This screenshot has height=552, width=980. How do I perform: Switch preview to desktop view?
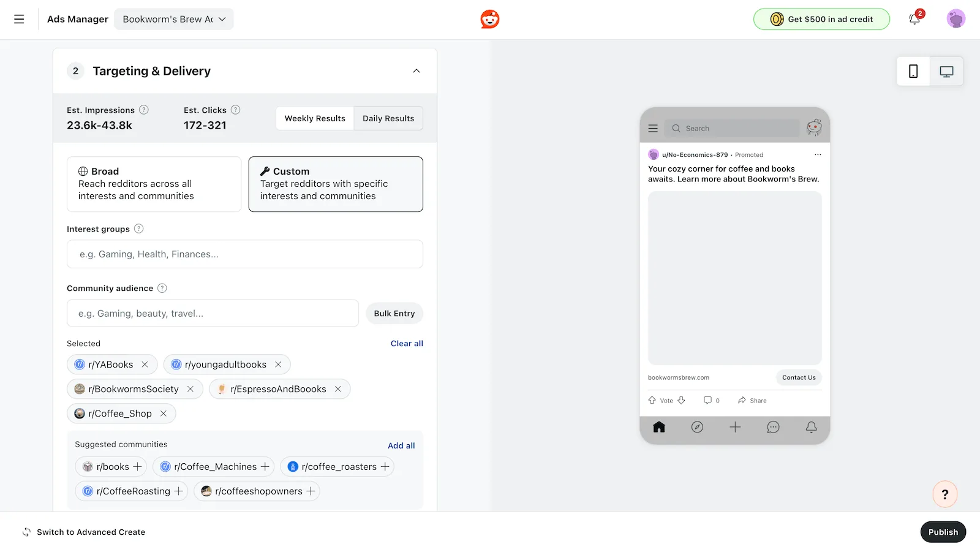[x=946, y=72]
